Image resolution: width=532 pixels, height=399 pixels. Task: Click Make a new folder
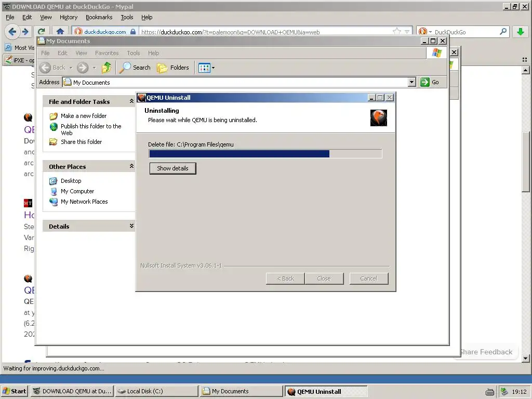[x=84, y=116]
